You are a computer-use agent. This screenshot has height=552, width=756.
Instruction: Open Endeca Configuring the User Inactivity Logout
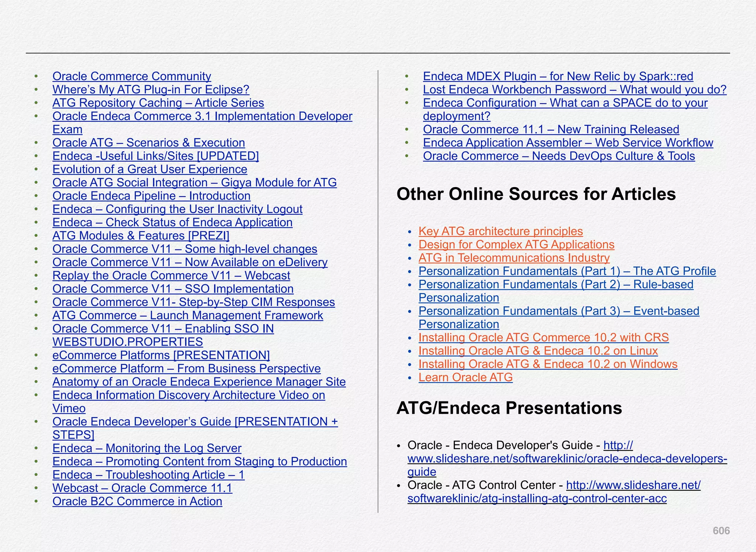[x=178, y=209]
